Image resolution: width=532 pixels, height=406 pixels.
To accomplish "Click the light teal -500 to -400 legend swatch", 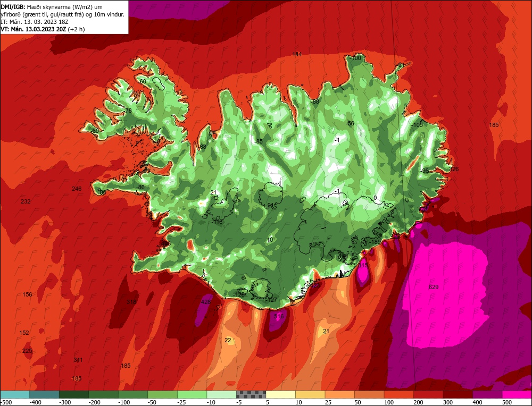I will pyautogui.click(x=15, y=394).
